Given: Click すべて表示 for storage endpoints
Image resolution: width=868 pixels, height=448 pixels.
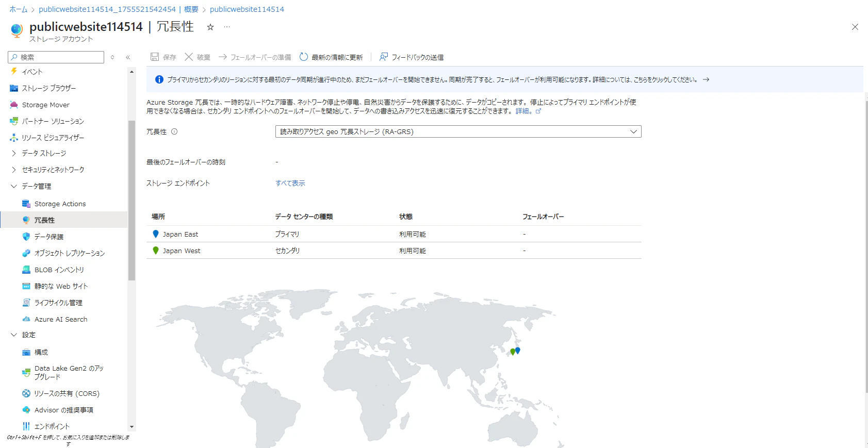Looking at the screenshot, I should 290,183.
